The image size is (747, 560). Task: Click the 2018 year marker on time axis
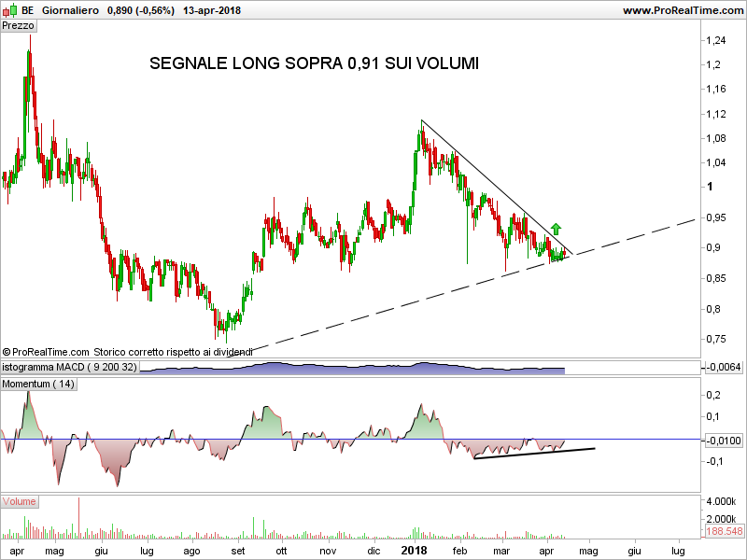[x=414, y=551]
